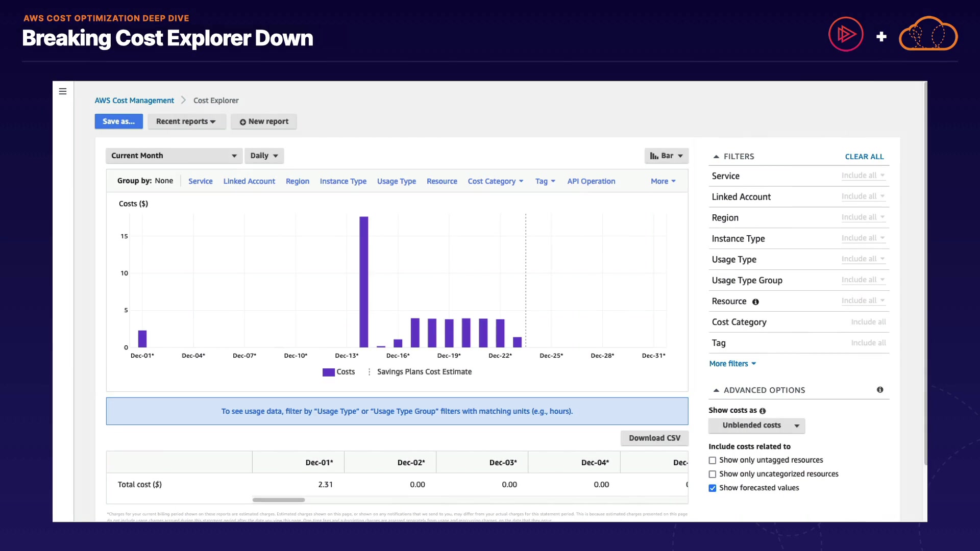Open the Bar chart type dropdown
The height and width of the screenshot is (551, 980).
pos(666,156)
